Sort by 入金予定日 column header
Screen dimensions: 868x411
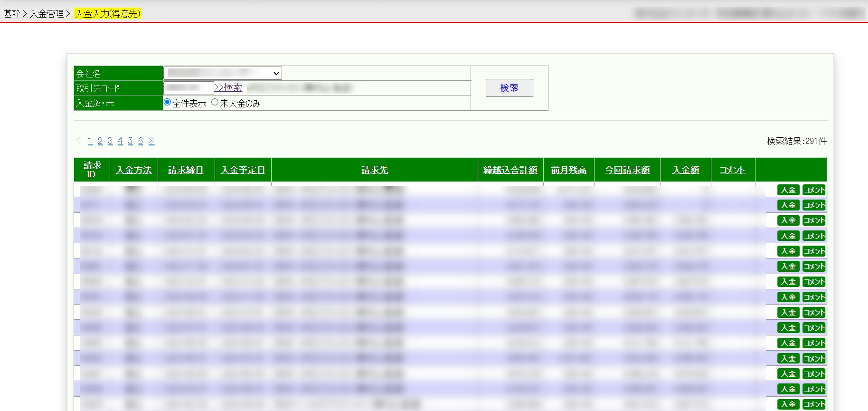point(243,170)
